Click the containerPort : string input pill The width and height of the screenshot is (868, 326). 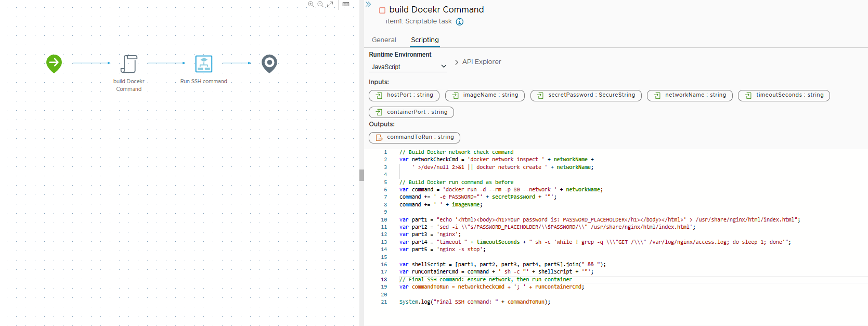[x=411, y=112]
